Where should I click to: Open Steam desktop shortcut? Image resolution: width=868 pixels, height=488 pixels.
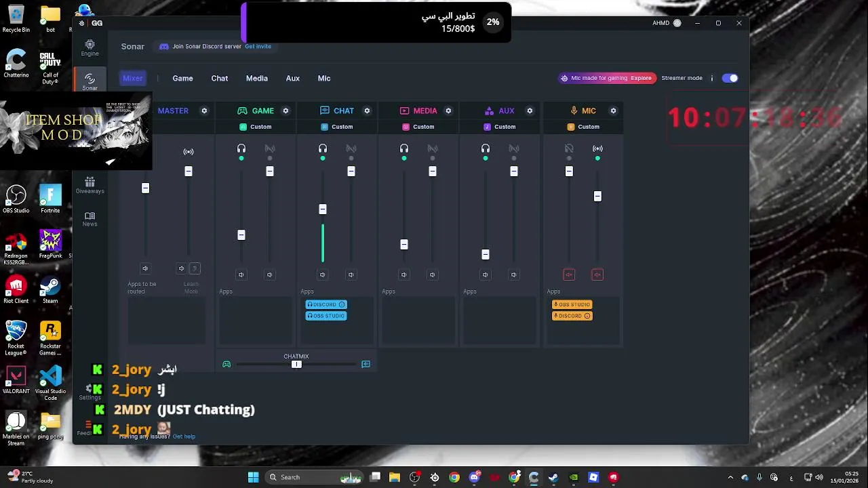coord(50,289)
